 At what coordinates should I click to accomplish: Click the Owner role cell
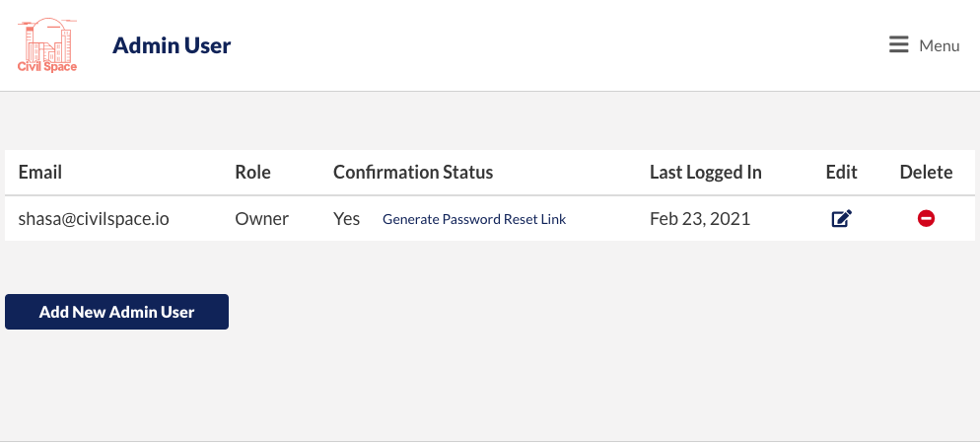[x=262, y=219]
